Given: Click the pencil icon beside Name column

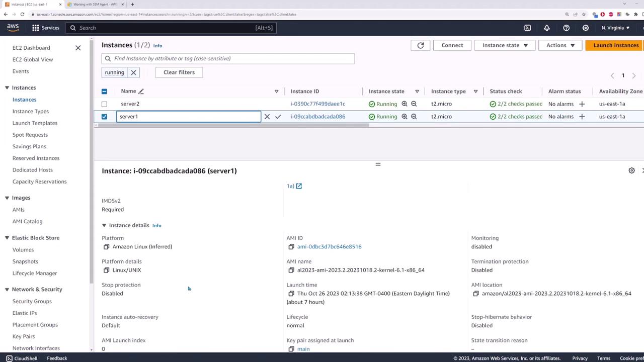Looking at the screenshot, I should pyautogui.click(x=141, y=92).
